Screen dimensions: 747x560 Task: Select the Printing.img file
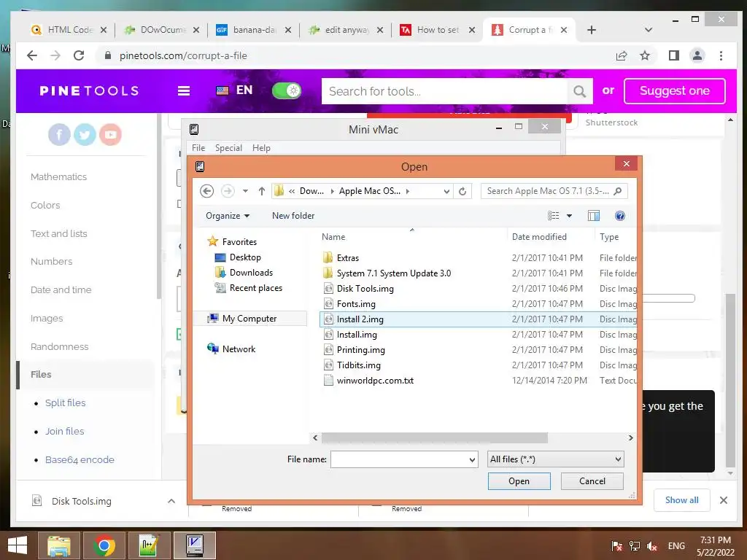pos(360,349)
